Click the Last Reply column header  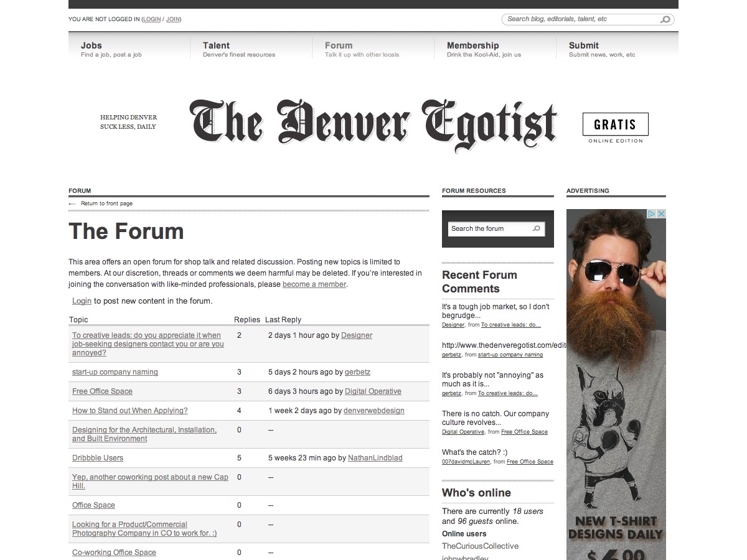point(283,320)
